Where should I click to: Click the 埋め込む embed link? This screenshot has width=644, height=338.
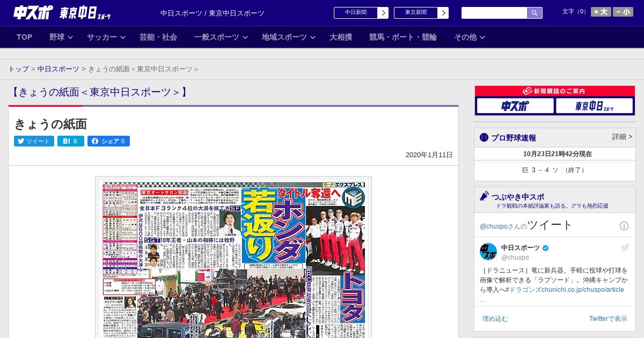[495, 319]
